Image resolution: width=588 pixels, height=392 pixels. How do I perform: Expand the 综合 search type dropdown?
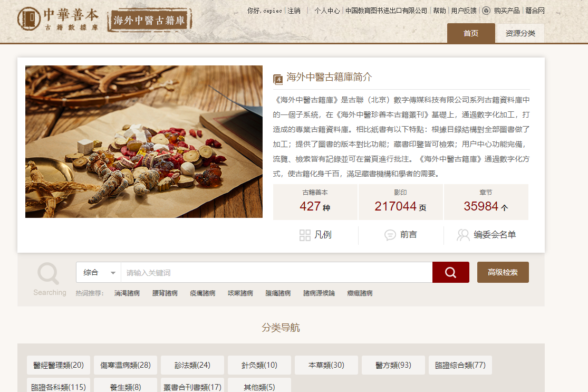(x=99, y=272)
